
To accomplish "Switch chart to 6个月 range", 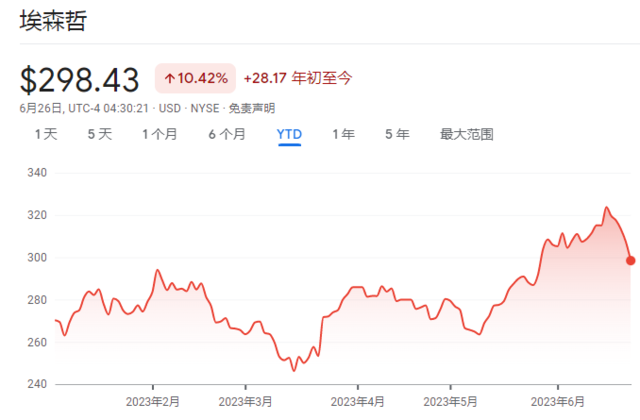I will point(227,134).
